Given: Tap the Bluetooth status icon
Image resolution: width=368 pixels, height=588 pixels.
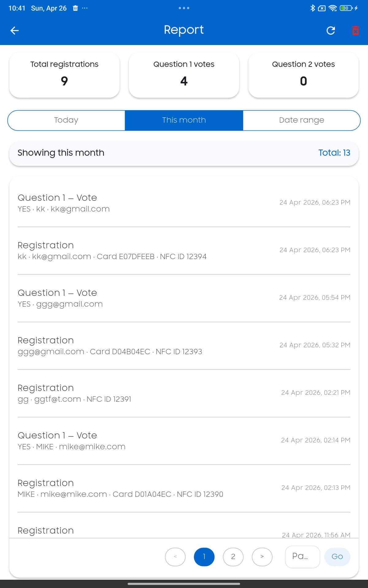Looking at the screenshot, I should [x=312, y=8].
